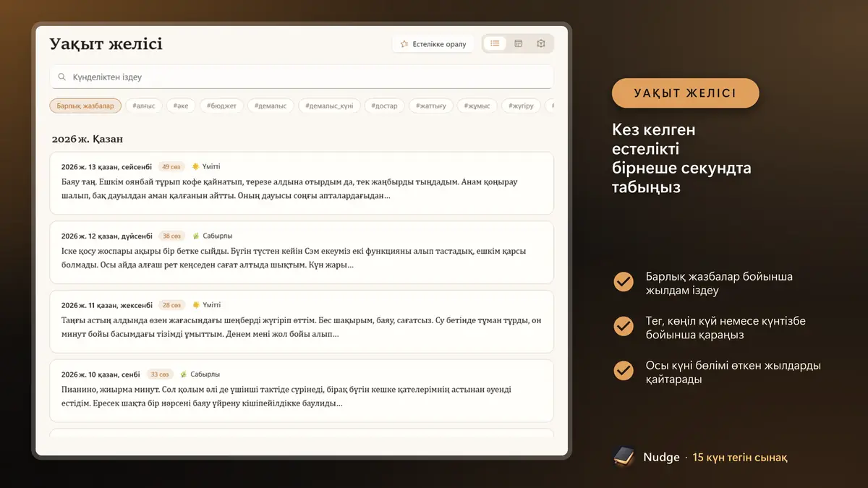Filter by the #жұмыс tag
The image size is (868, 488).
477,106
